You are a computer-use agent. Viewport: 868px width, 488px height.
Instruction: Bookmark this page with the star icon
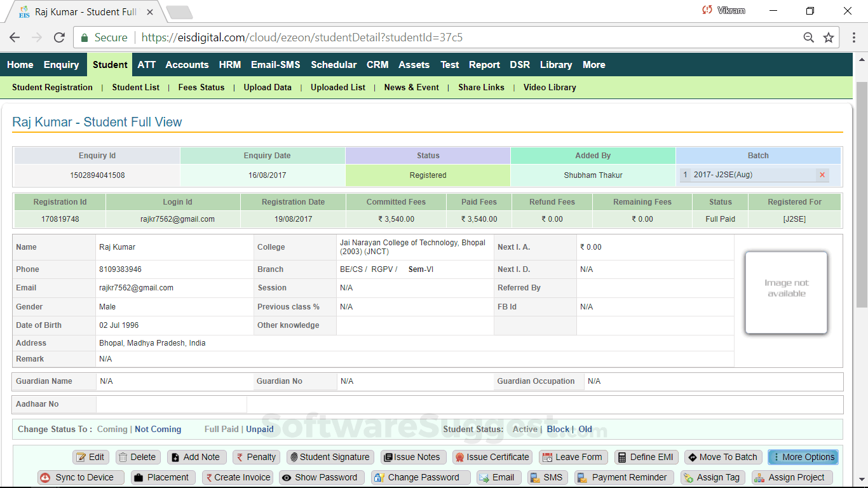coord(829,37)
